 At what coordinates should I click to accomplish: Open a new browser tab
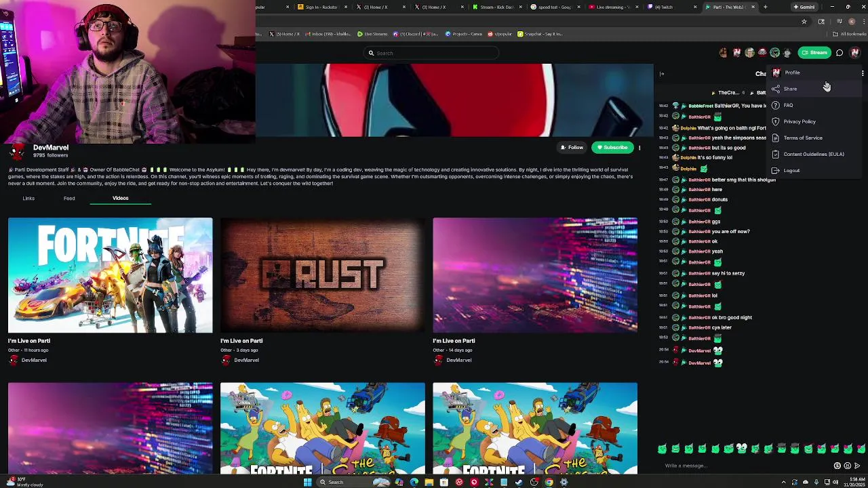click(x=765, y=7)
